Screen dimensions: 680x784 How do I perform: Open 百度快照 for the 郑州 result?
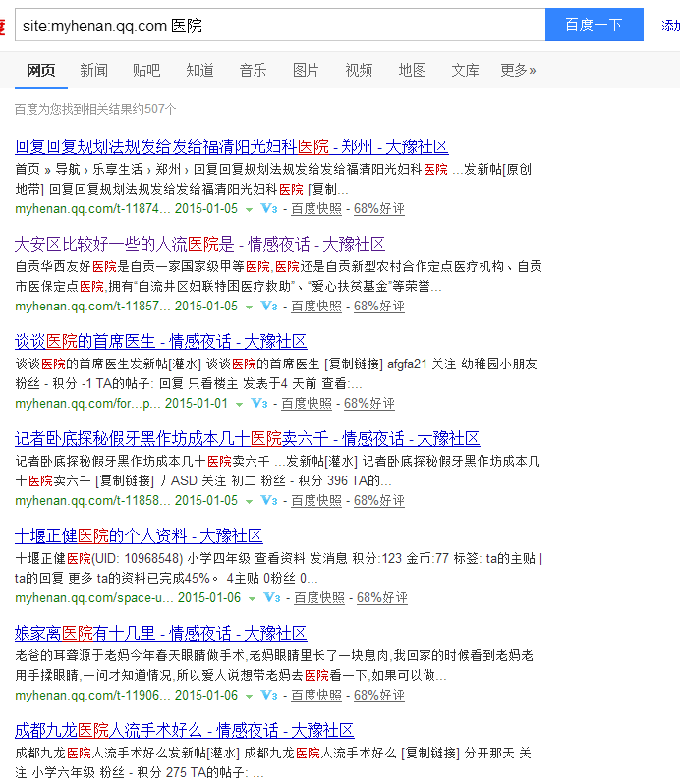pos(316,208)
